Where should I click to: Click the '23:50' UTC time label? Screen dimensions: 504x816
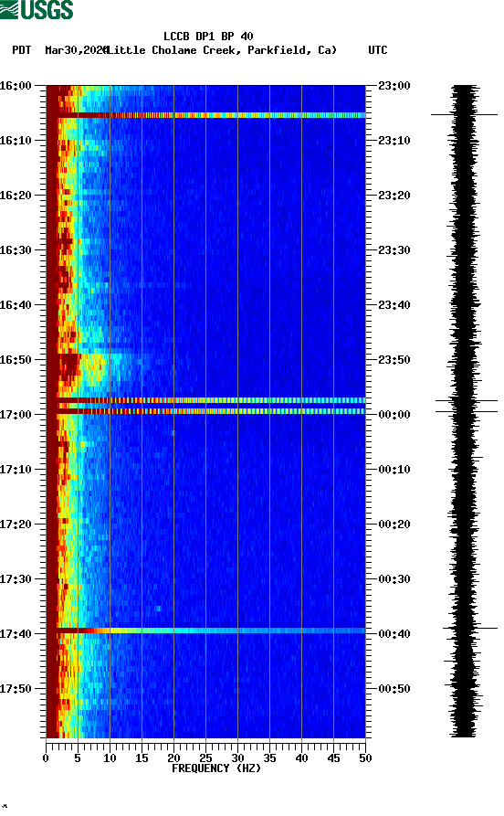click(x=394, y=360)
